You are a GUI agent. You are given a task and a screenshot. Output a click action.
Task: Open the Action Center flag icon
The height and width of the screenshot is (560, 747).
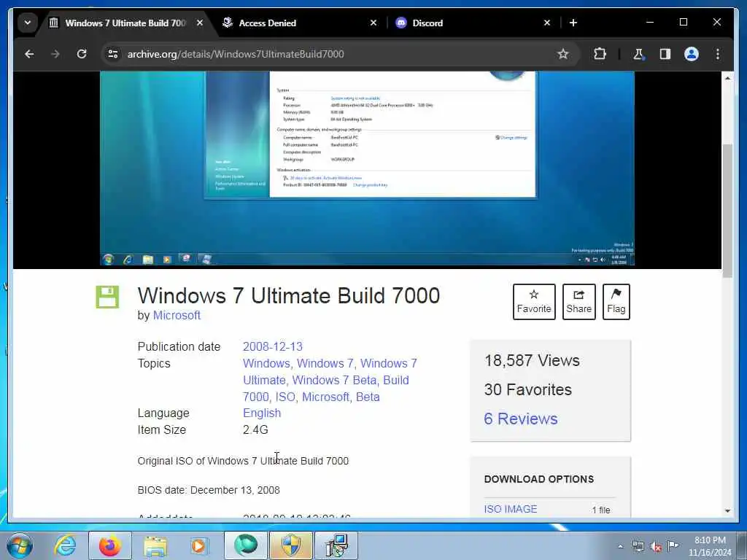pos(673,545)
